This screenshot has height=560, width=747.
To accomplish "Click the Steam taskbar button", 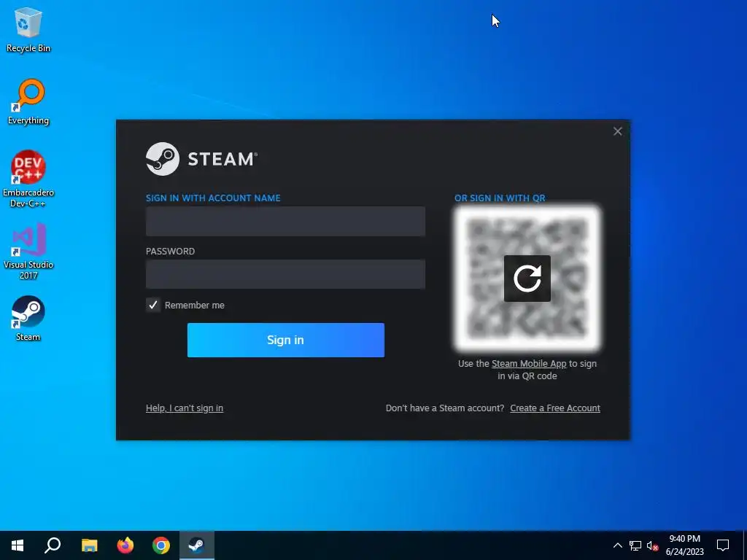I will (197, 545).
